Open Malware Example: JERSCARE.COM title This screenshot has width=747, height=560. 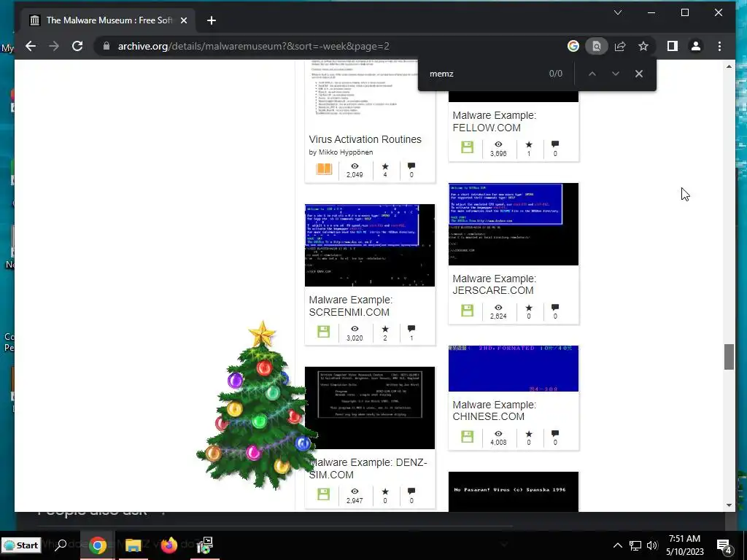click(494, 284)
